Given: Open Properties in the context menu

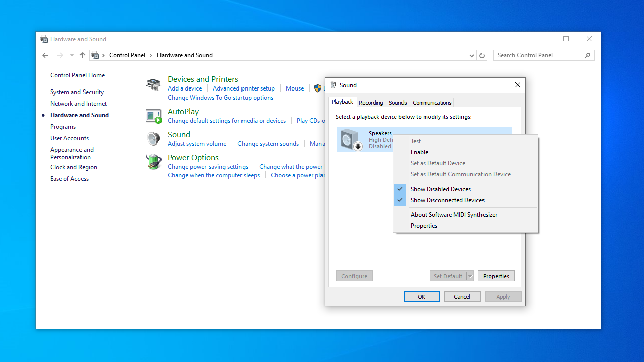Looking at the screenshot, I should [424, 226].
